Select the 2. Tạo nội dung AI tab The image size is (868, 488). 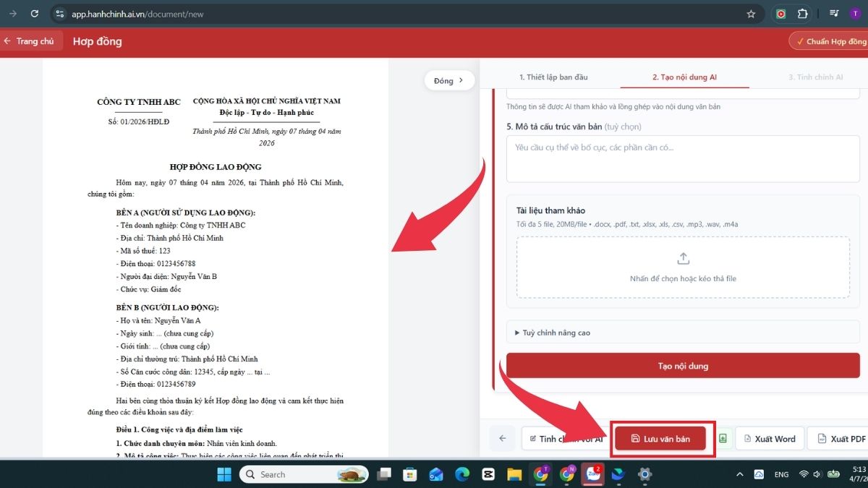point(684,77)
